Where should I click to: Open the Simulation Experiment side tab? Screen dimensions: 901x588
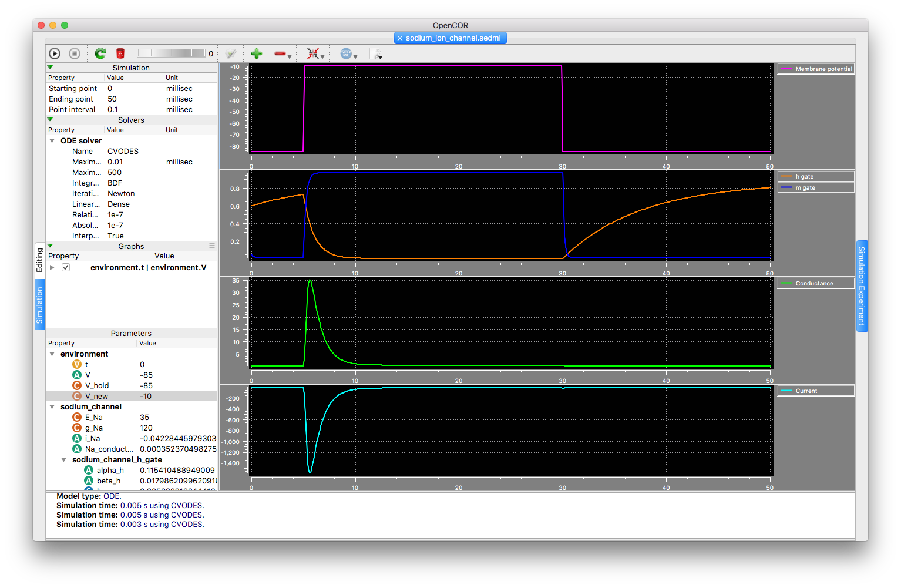[862, 286]
